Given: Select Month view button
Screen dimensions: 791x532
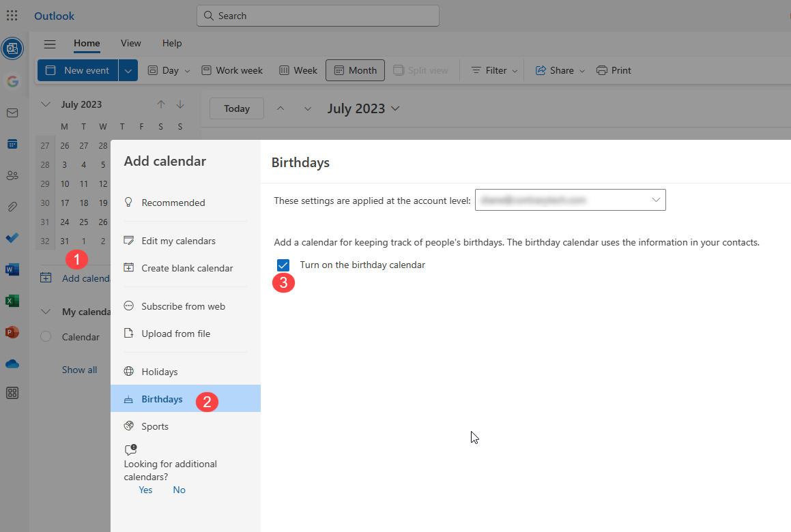Looking at the screenshot, I should pyautogui.click(x=355, y=70).
